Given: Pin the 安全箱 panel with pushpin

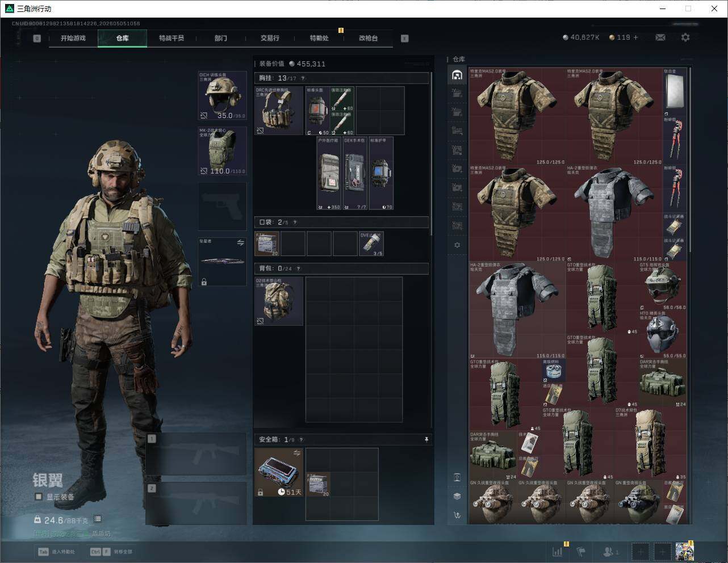Looking at the screenshot, I should (x=426, y=439).
